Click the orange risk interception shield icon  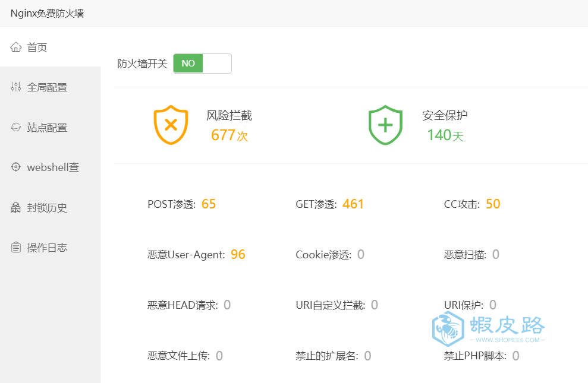click(x=171, y=125)
